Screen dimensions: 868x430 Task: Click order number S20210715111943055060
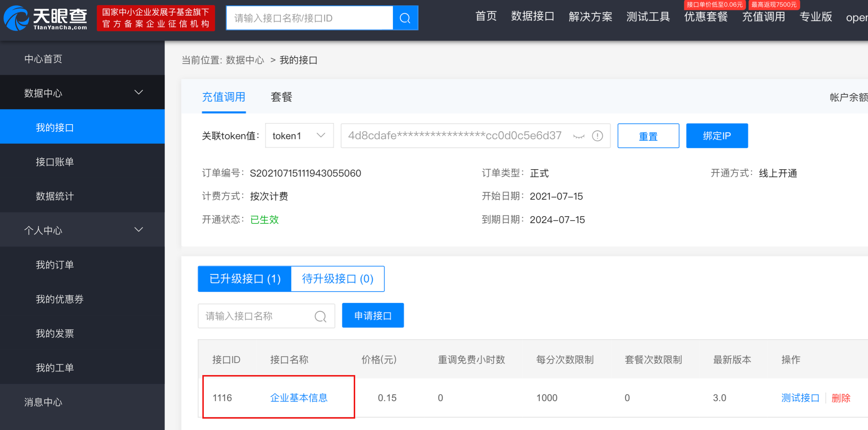[x=305, y=173]
